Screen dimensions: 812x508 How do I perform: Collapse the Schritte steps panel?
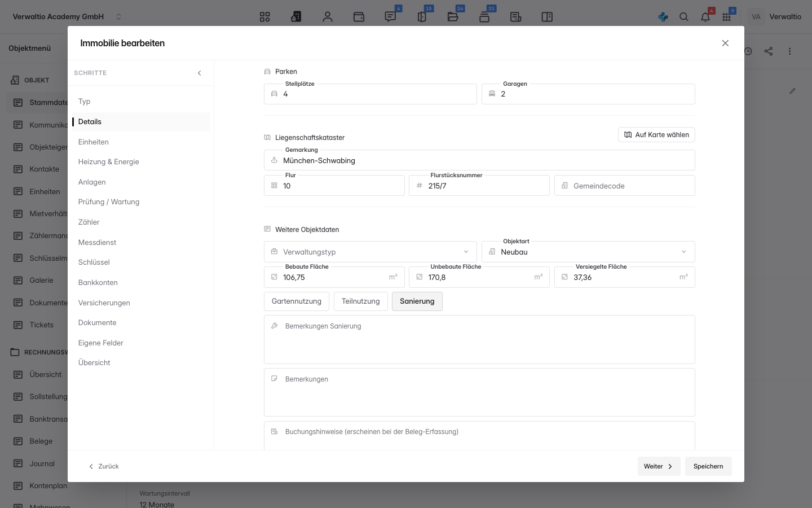pyautogui.click(x=200, y=73)
